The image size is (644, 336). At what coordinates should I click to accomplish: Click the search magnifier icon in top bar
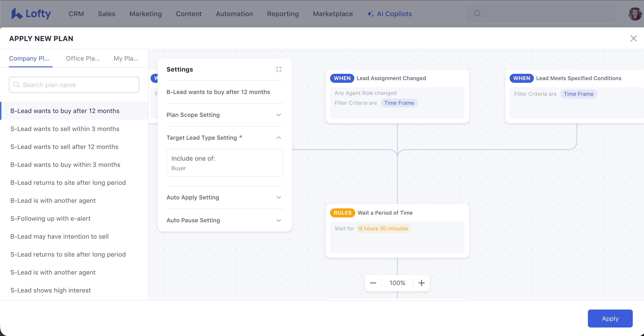click(477, 13)
